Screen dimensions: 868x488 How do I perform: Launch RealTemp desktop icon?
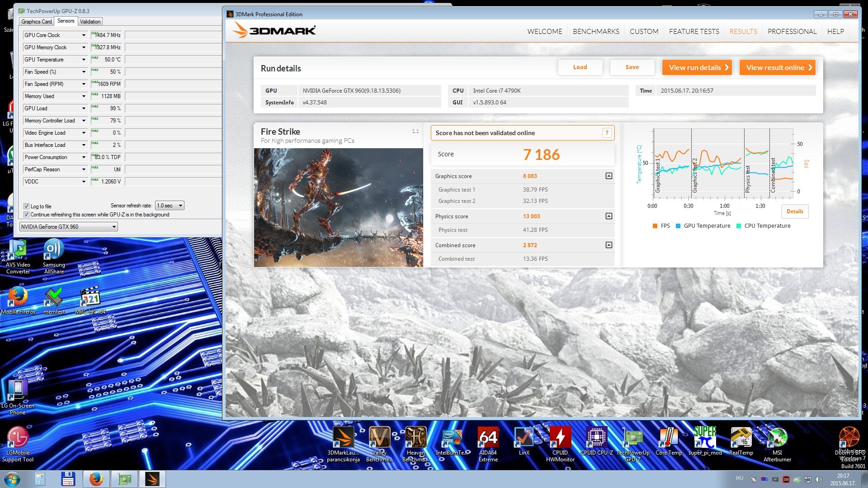(x=741, y=441)
